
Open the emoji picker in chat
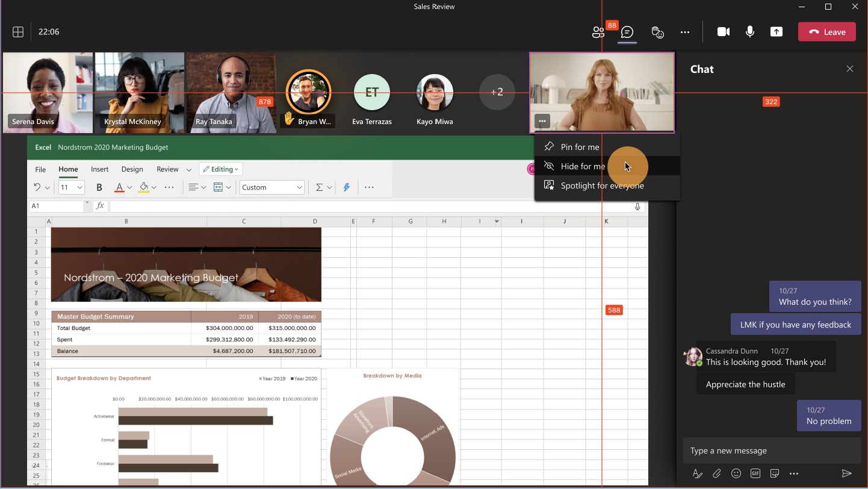736,473
